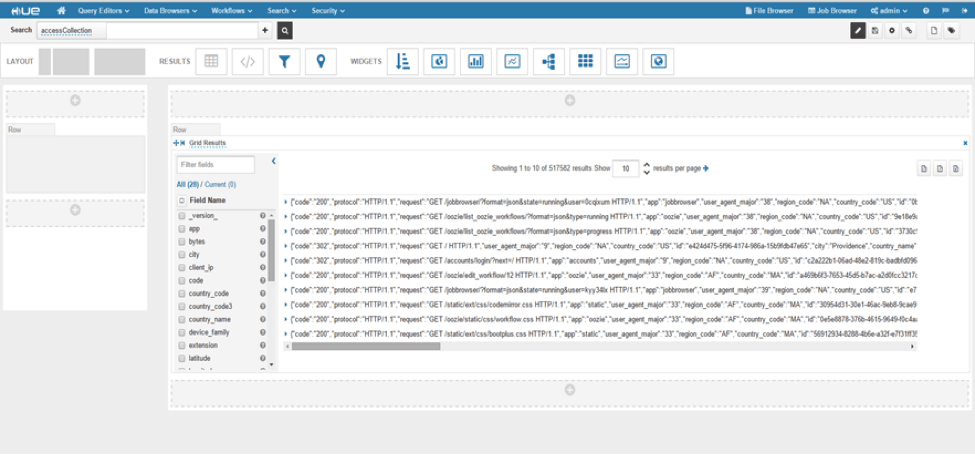Check the 'country_code' field checkbox
The width and height of the screenshot is (975, 455).
[x=182, y=294]
